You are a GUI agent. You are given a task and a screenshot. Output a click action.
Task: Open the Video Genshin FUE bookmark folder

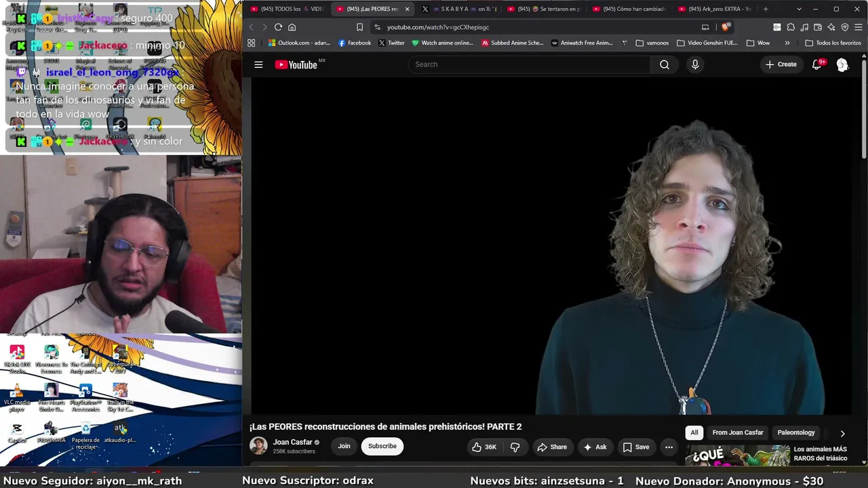click(x=707, y=43)
